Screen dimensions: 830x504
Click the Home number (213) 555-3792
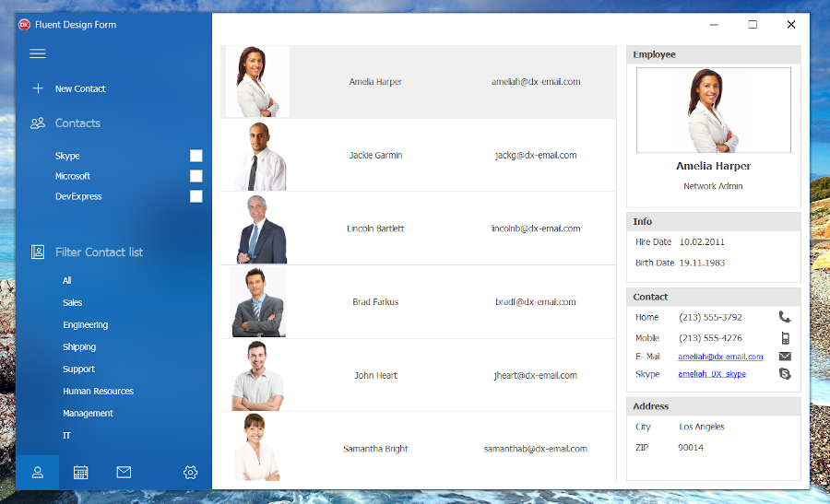click(710, 317)
